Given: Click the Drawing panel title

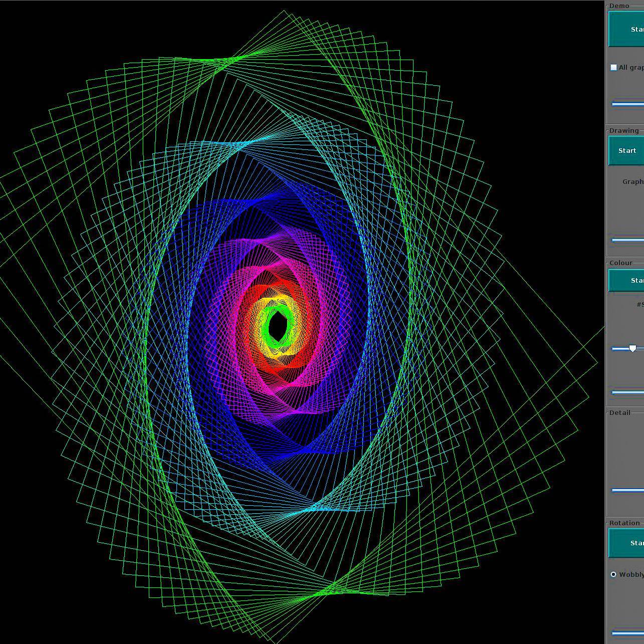Looking at the screenshot, I should pyautogui.click(x=624, y=130).
